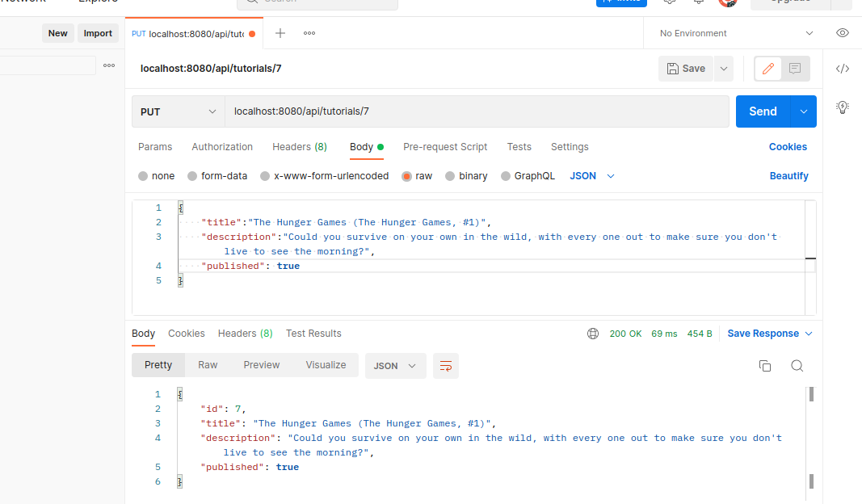This screenshot has width=862, height=504.
Task: Click the 454 B response size
Action: point(700,334)
